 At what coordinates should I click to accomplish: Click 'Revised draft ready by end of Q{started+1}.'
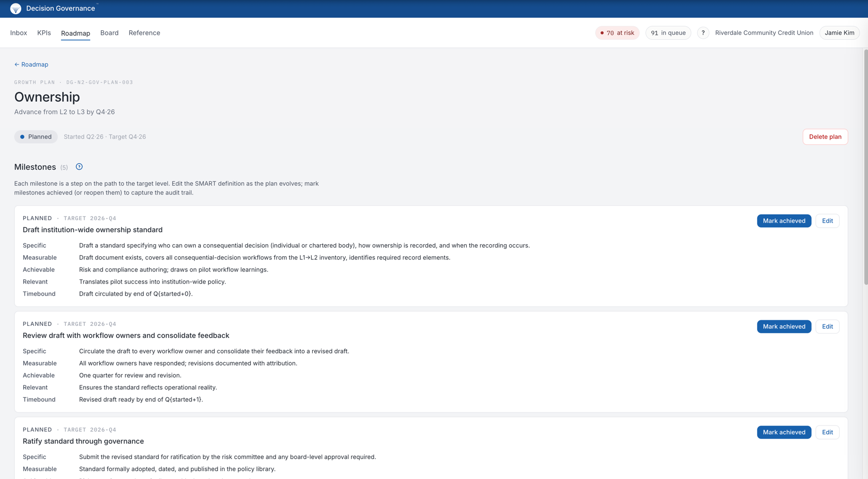click(x=141, y=399)
